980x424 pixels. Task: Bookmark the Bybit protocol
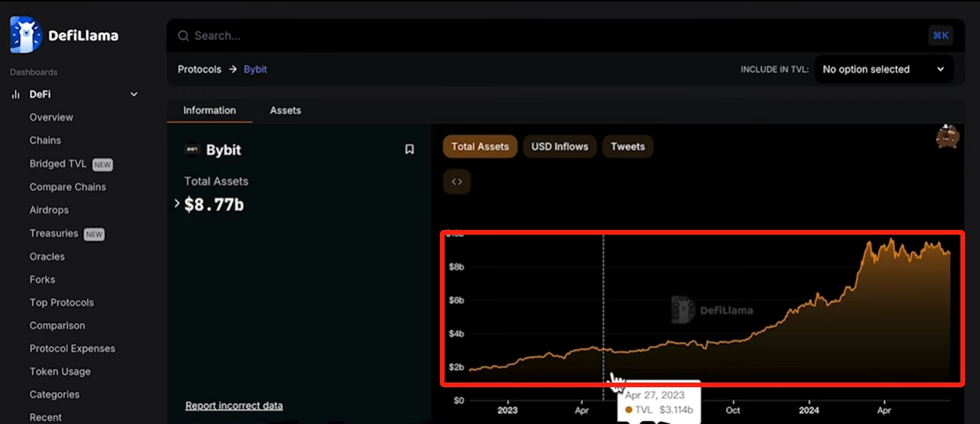[x=409, y=149]
